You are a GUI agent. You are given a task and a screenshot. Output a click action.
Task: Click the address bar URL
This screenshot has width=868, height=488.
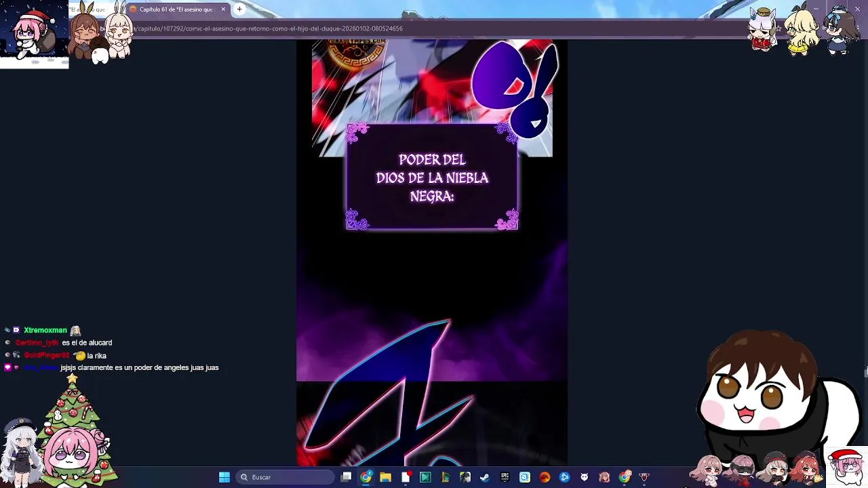coord(271,28)
